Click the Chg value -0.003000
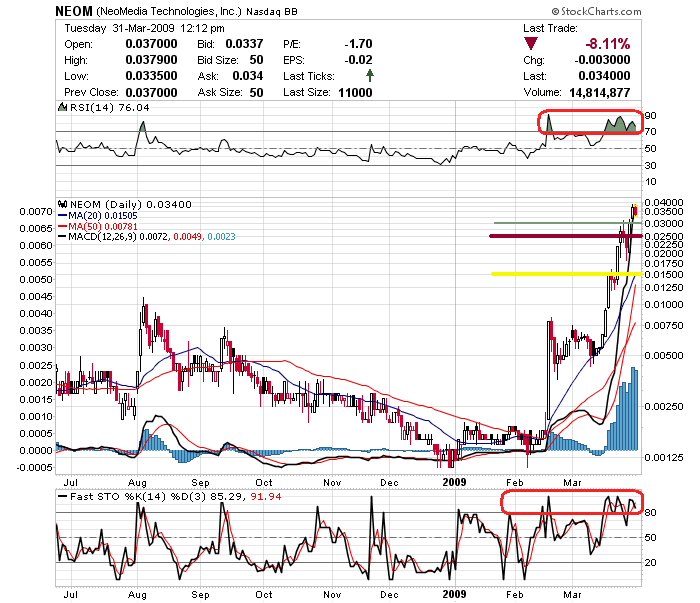 click(602, 60)
